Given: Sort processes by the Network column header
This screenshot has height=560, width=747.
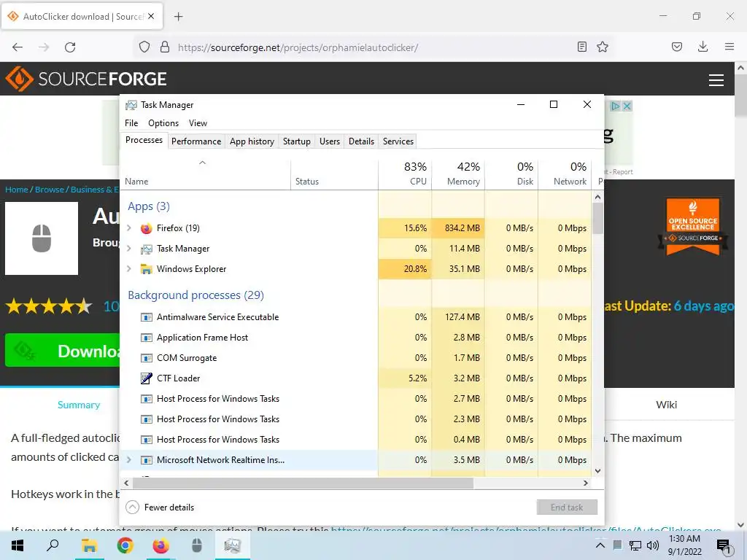Looking at the screenshot, I should [565, 174].
